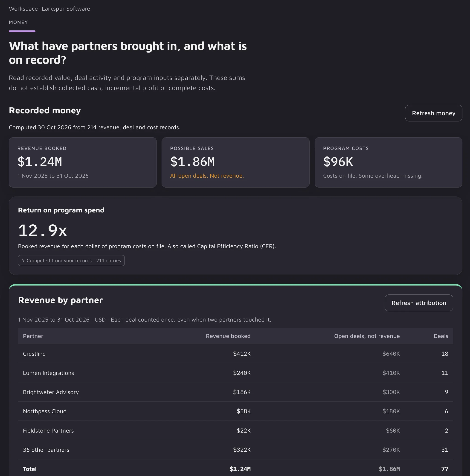
Task: Select the Lumen Integrations partner name
Action: (x=48, y=373)
